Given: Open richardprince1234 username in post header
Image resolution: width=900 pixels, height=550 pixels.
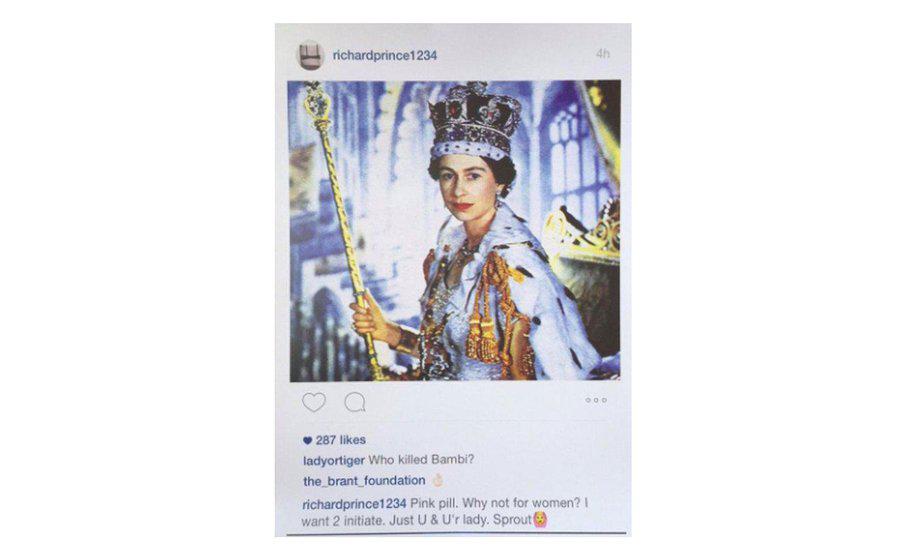Looking at the screenshot, I should click(385, 56).
